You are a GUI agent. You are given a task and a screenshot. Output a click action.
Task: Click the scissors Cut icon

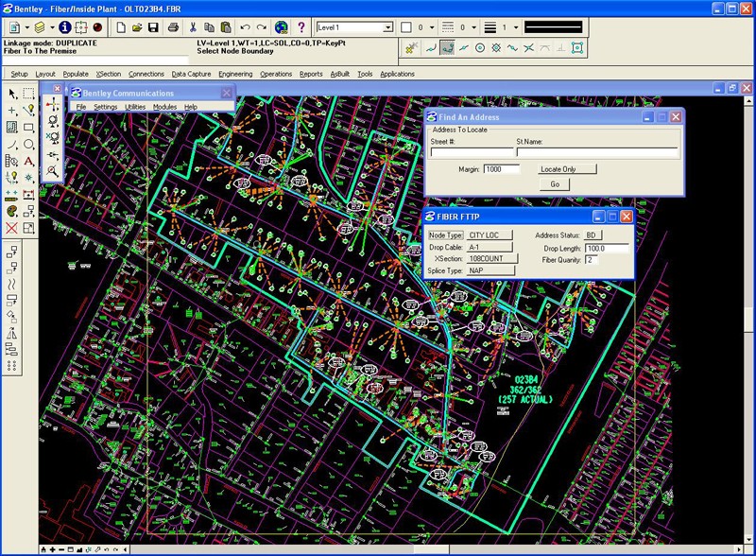pyautogui.click(x=194, y=28)
